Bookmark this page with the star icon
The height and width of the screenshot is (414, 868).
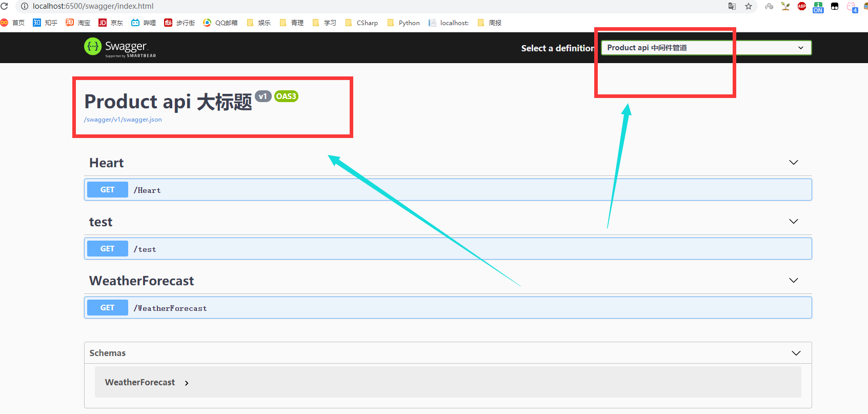[x=749, y=6]
